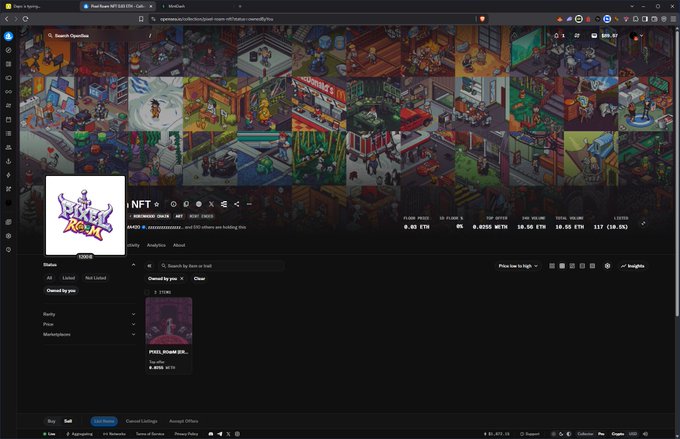Click the page vertical scrollbar
The image size is (680, 439).
677,174
